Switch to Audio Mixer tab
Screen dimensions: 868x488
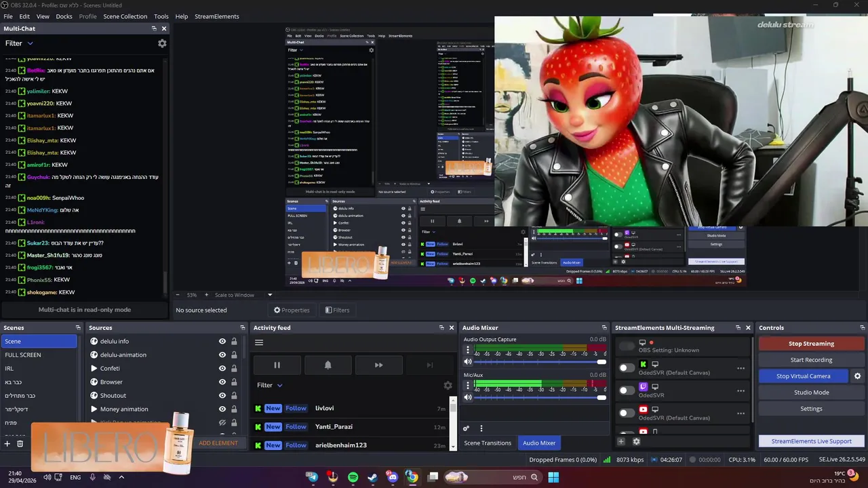click(539, 443)
